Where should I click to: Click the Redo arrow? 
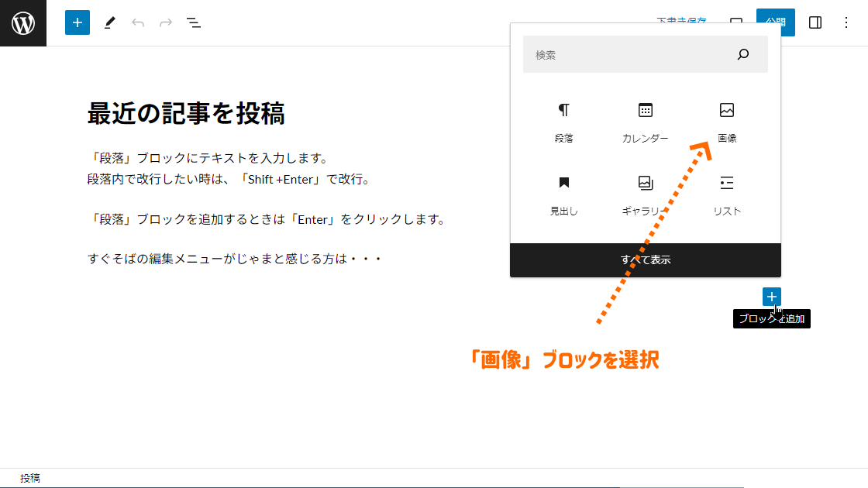[166, 22]
